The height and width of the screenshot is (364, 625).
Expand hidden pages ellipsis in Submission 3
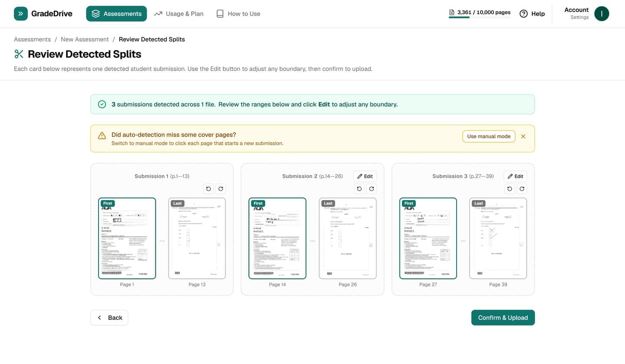[463, 241]
